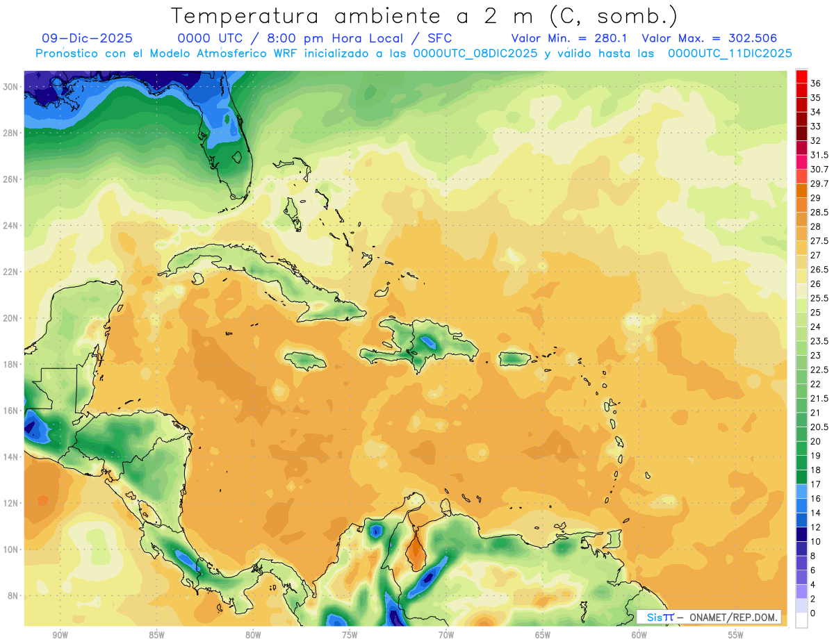
Task: Click the 80W longitude label
Action: [253, 635]
